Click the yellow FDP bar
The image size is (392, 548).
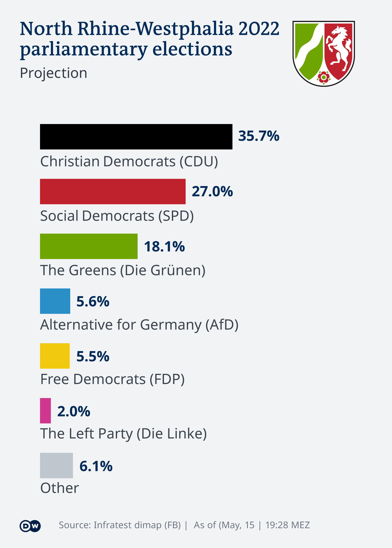coord(55,356)
